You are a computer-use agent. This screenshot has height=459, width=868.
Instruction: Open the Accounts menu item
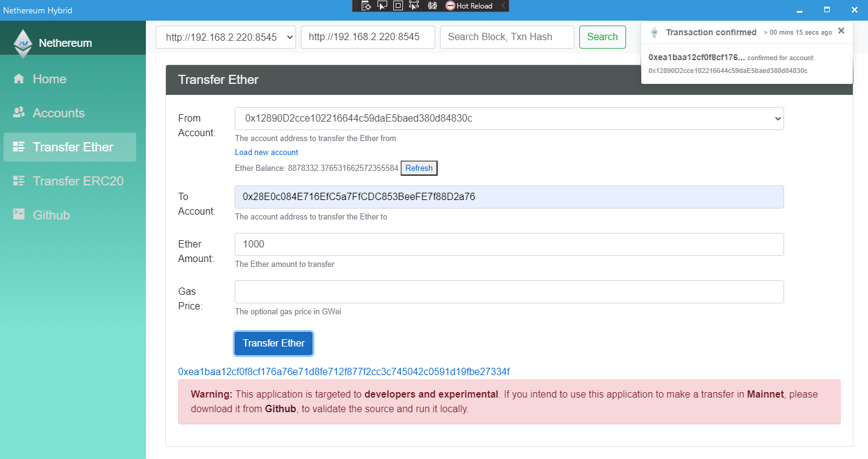point(70,113)
